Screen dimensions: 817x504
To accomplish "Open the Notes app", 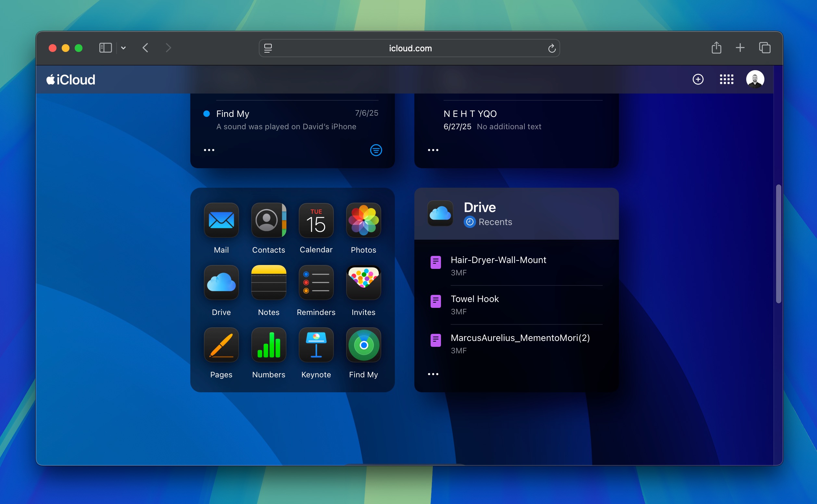I will tap(268, 283).
